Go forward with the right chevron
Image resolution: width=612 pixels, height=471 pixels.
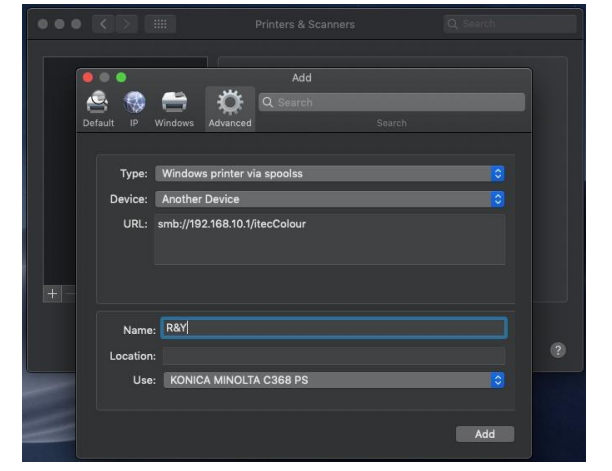(126, 23)
